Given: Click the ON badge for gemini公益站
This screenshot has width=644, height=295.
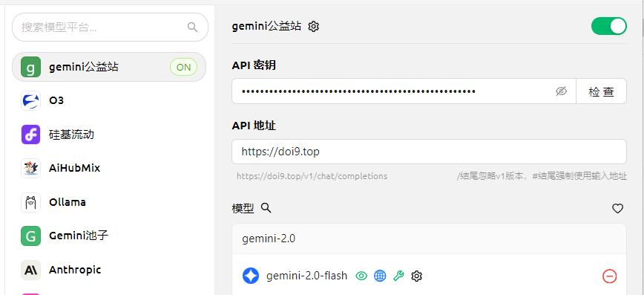Looking at the screenshot, I should coord(183,67).
